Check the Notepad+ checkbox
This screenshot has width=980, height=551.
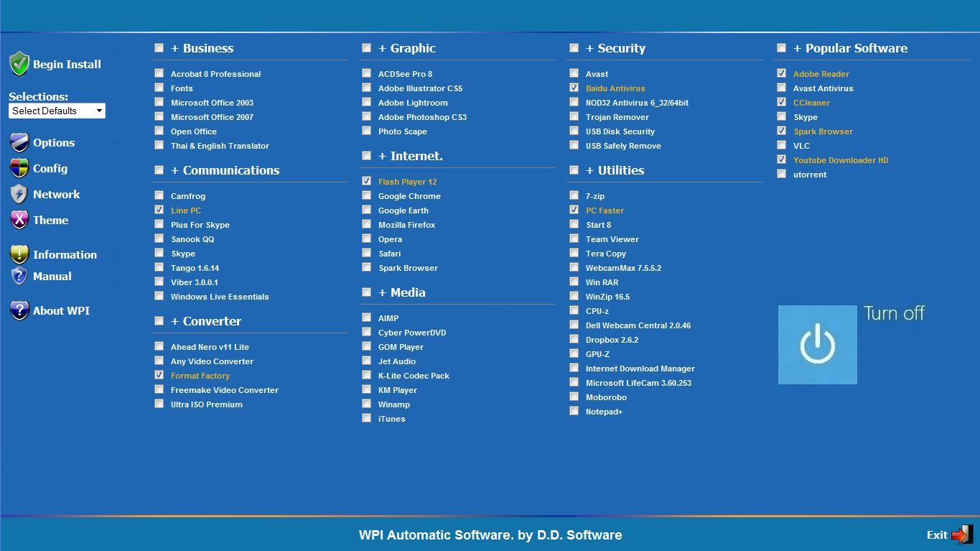click(574, 411)
